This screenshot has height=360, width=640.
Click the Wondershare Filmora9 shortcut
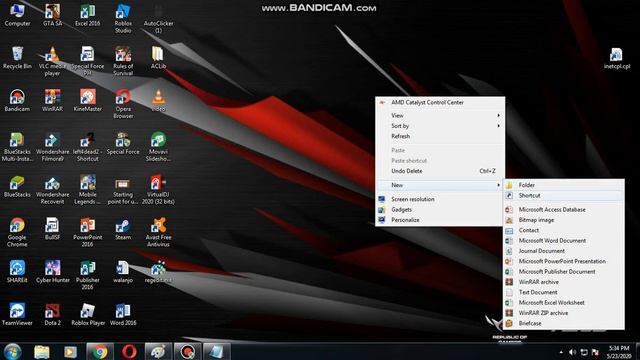pos(52,147)
